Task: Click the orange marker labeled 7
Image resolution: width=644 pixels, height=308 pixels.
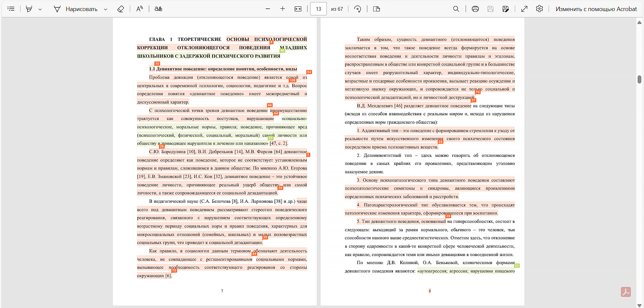Action: 308,155
